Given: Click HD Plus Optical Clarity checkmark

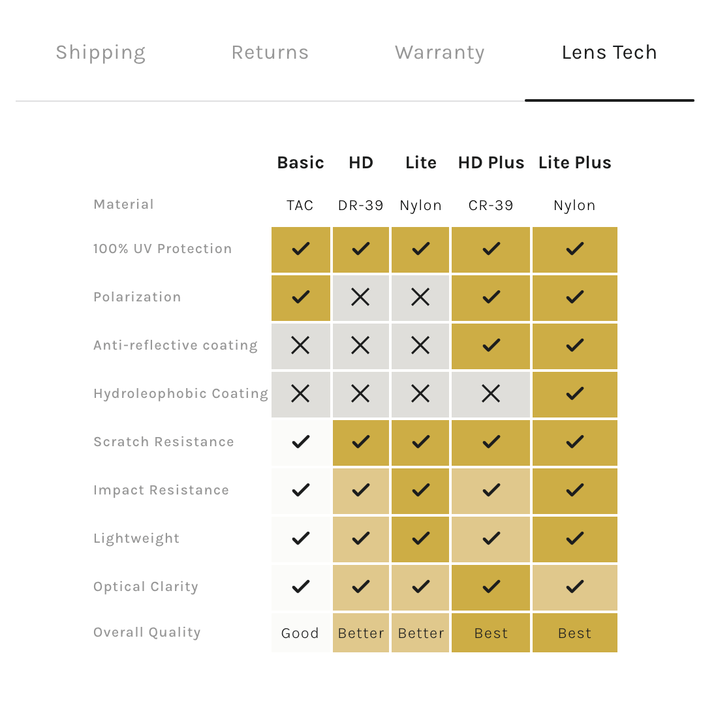Looking at the screenshot, I should click(491, 587).
